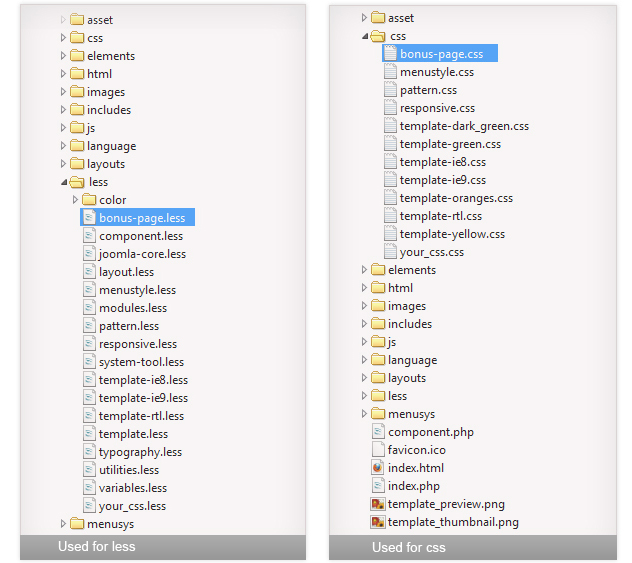Click the bonus-page.less file icon
Viewport: 632px width, 563px height.
pos(89,218)
